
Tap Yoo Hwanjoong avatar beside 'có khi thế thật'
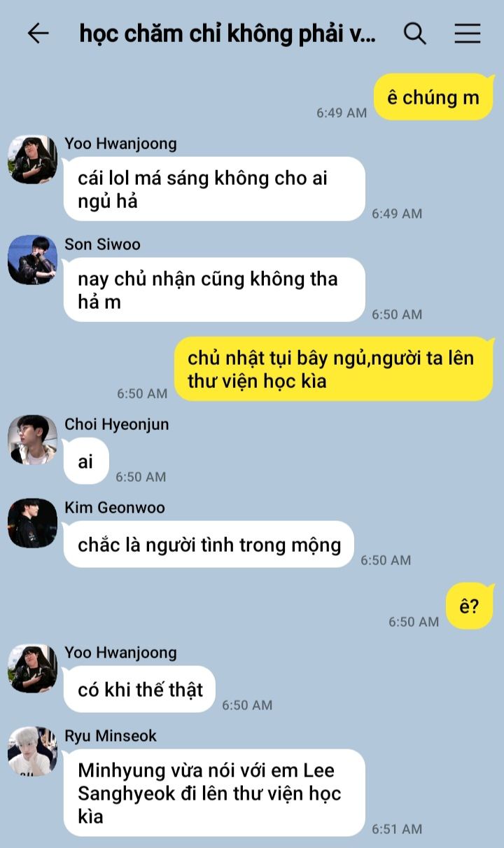(x=32, y=669)
